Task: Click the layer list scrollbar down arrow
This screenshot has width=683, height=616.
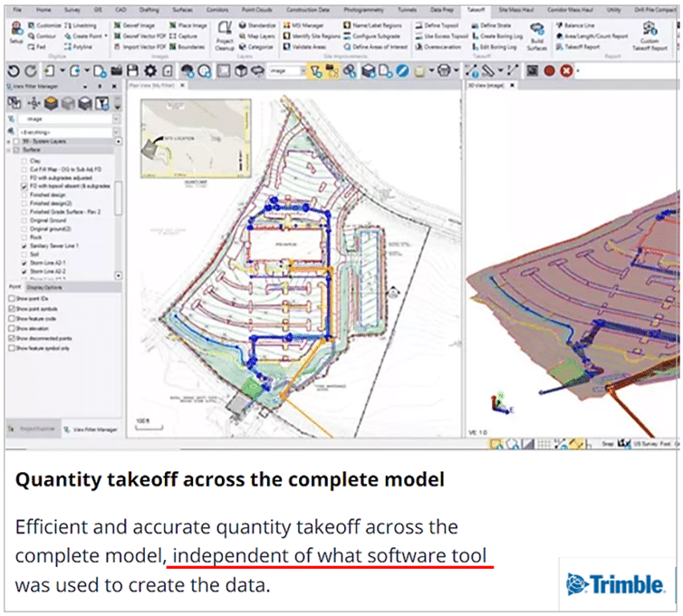Action: (118, 274)
